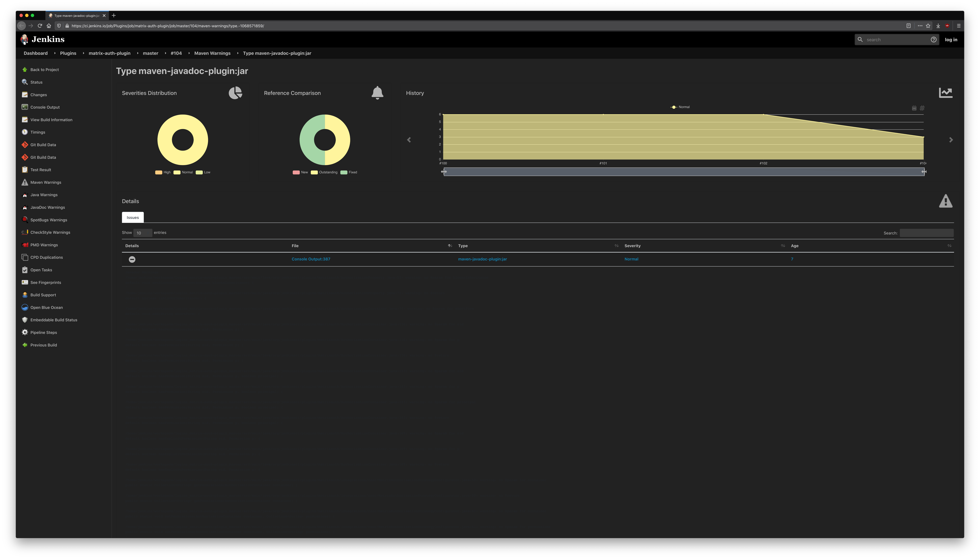Click the age 7 link
The image size is (980, 559).
[792, 259]
